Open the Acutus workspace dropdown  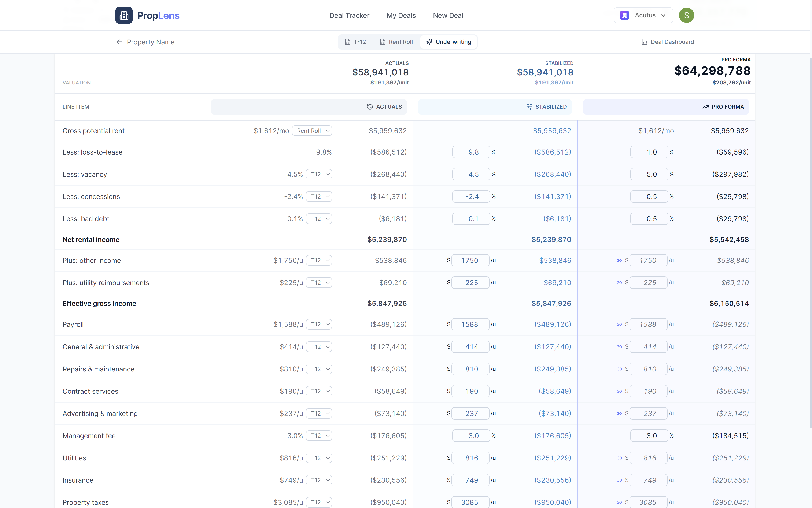pyautogui.click(x=643, y=15)
